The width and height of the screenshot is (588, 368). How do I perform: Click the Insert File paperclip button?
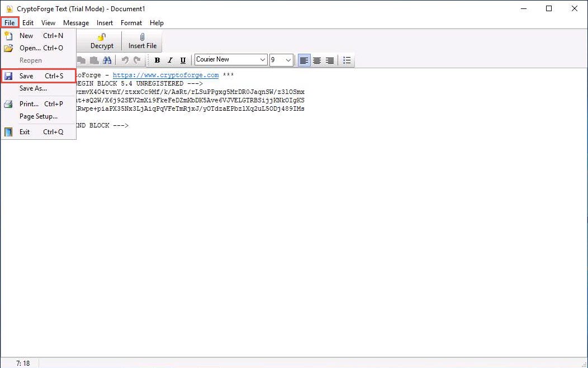point(143,41)
